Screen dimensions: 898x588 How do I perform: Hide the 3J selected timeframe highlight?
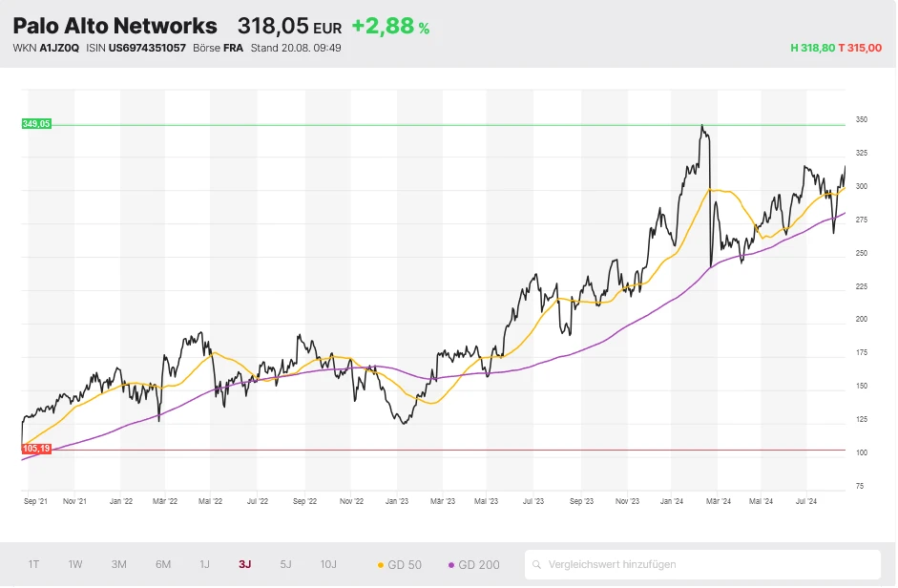pos(244,565)
